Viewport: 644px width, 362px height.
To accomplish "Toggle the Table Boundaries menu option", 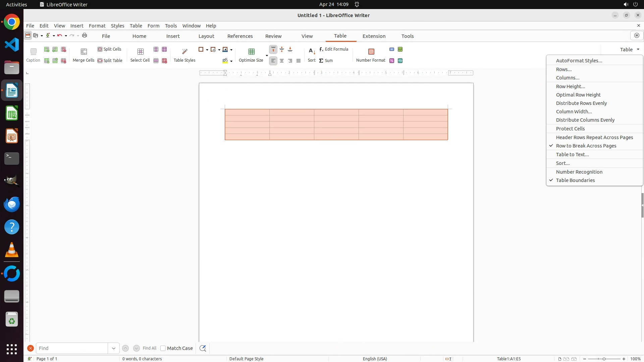I will 575,180.
